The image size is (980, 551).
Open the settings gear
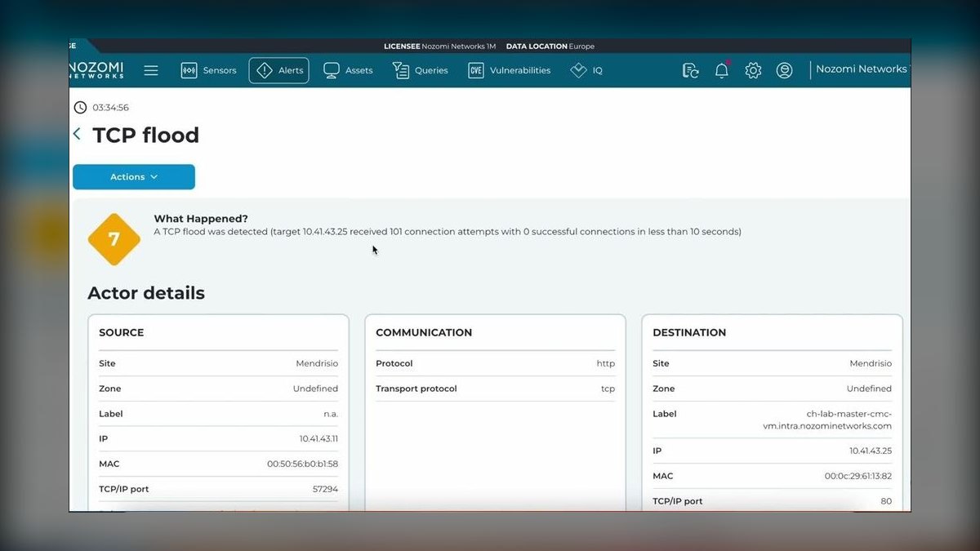(x=753, y=70)
